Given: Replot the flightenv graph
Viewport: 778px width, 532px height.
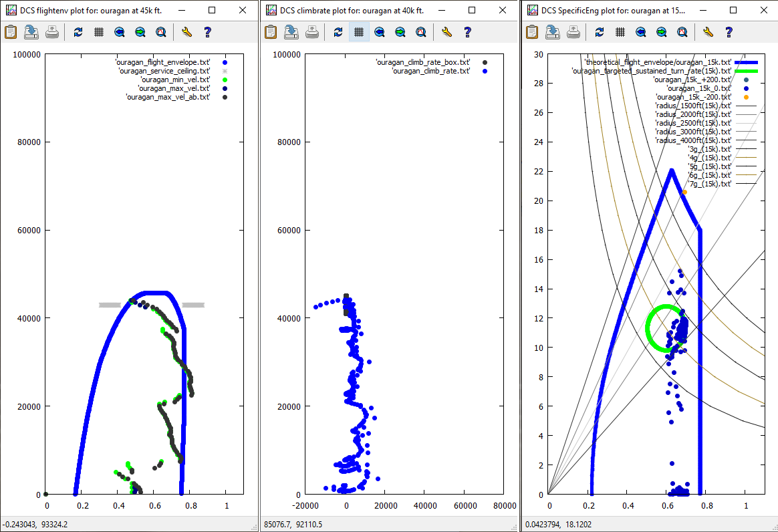Looking at the screenshot, I should [x=78, y=31].
